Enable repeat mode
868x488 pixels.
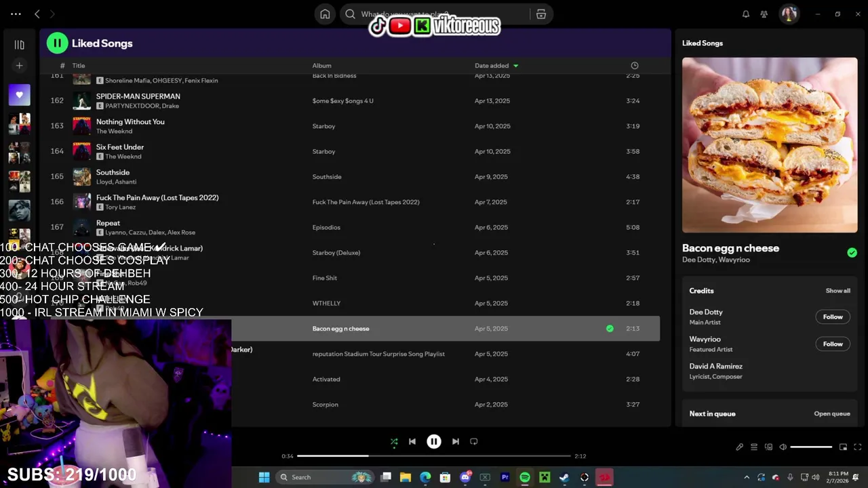point(474,442)
